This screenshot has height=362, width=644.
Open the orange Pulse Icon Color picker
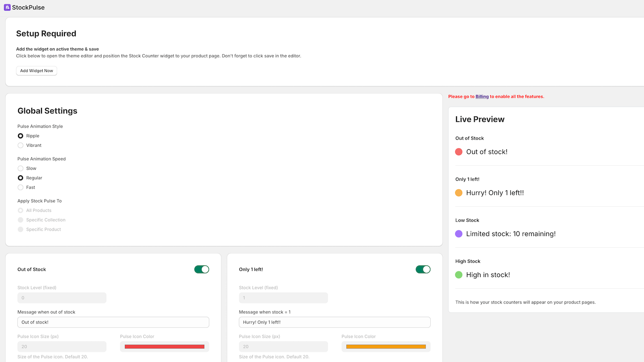click(x=386, y=346)
